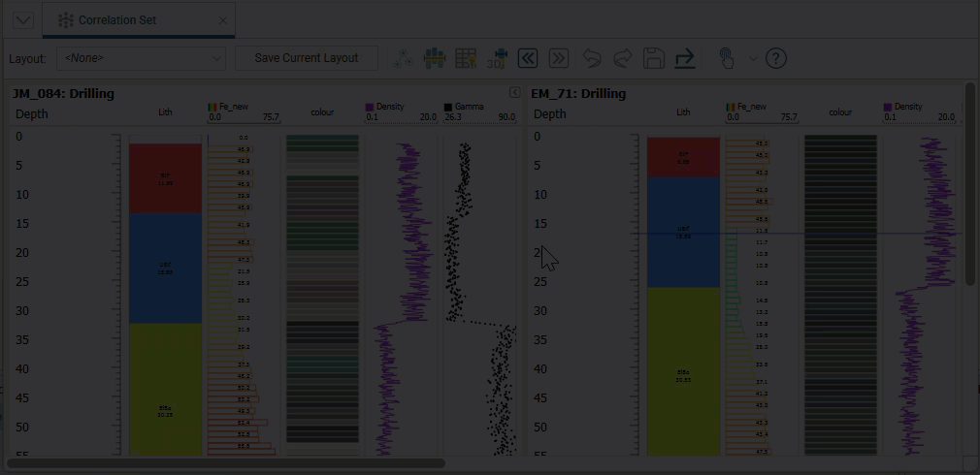The height and width of the screenshot is (475, 980).
Task: Save the correlation set with the disk icon
Action: (x=654, y=58)
